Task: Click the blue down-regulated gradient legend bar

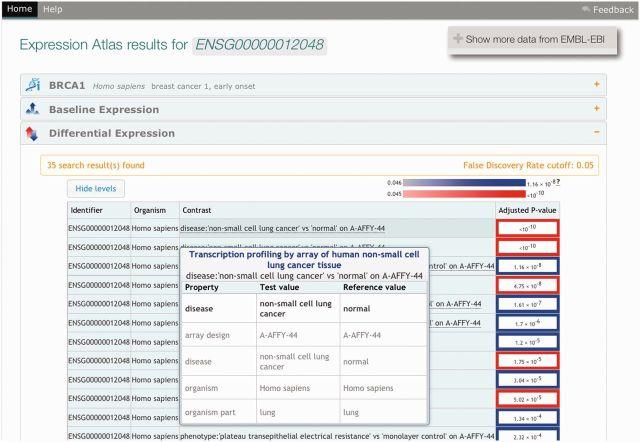Action: click(x=464, y=183)
